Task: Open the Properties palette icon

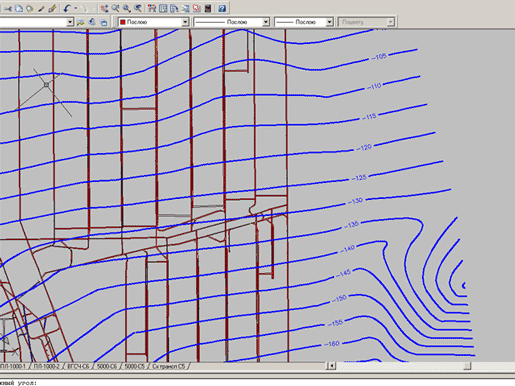Action: [x=152, y=8]
